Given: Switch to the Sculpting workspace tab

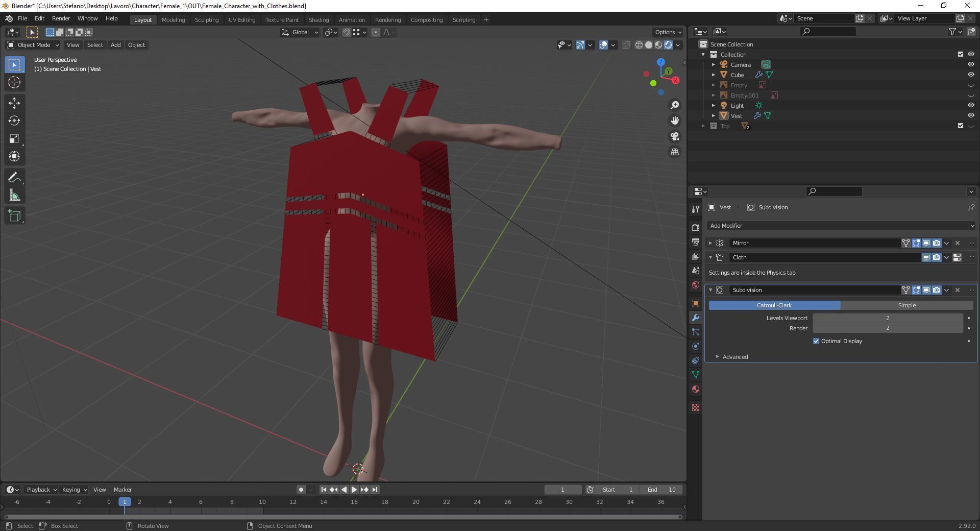Looking at the screenshot, I should pos(206,20).
